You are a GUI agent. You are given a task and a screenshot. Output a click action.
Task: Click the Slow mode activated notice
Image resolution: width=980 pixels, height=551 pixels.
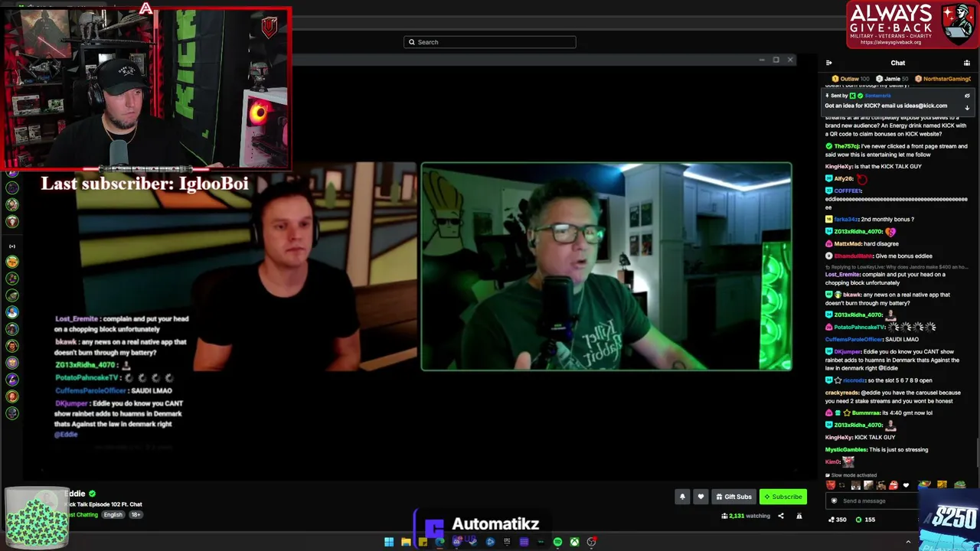(851, 475)
